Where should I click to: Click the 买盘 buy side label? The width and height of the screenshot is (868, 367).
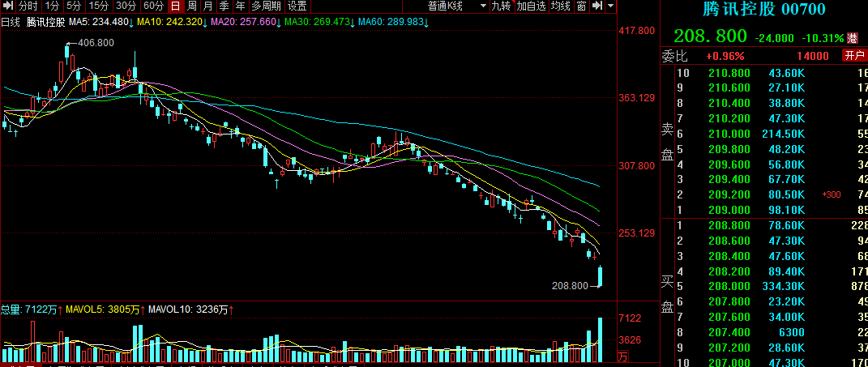coord(668,293)
